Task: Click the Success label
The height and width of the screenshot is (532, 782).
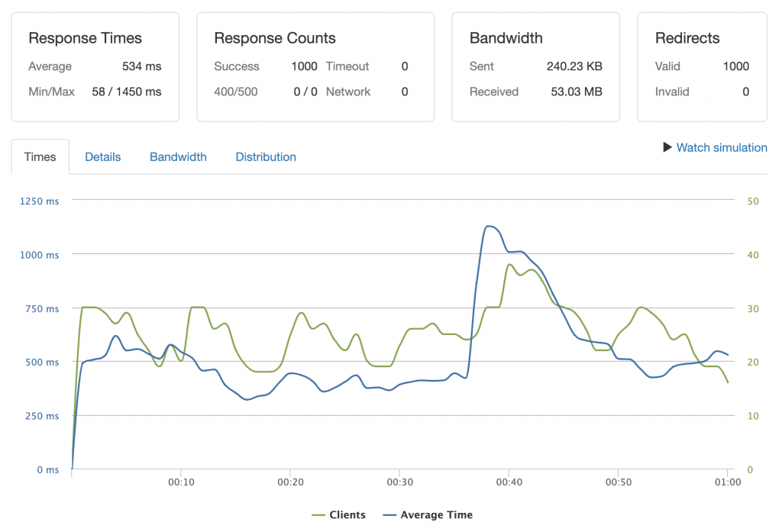Action: pyautogui.click(x=237, y=66)
